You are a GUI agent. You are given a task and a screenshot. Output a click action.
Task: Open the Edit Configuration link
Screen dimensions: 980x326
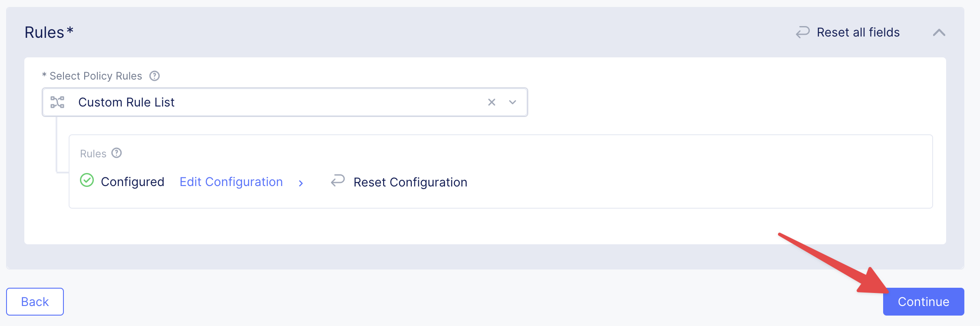coord(231,182)
